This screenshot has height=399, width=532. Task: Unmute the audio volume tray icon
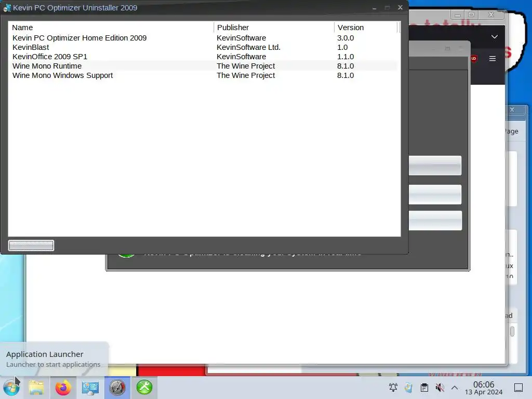pos(440,388)
